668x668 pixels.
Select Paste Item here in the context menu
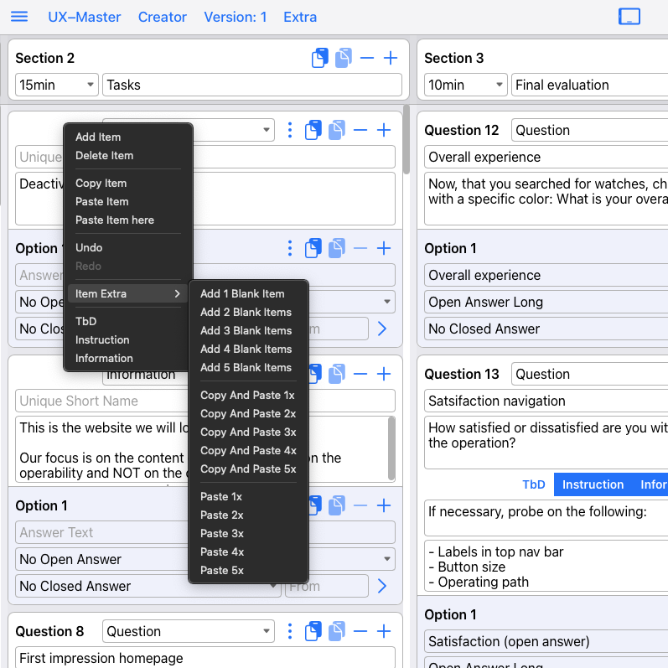(x=115, y=220)
